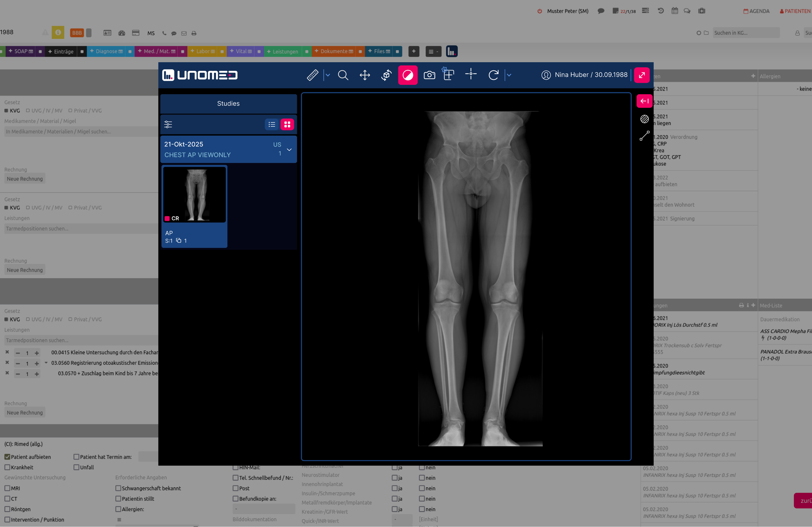Open the dropdown next to the rotate tool

click(509, 75)
